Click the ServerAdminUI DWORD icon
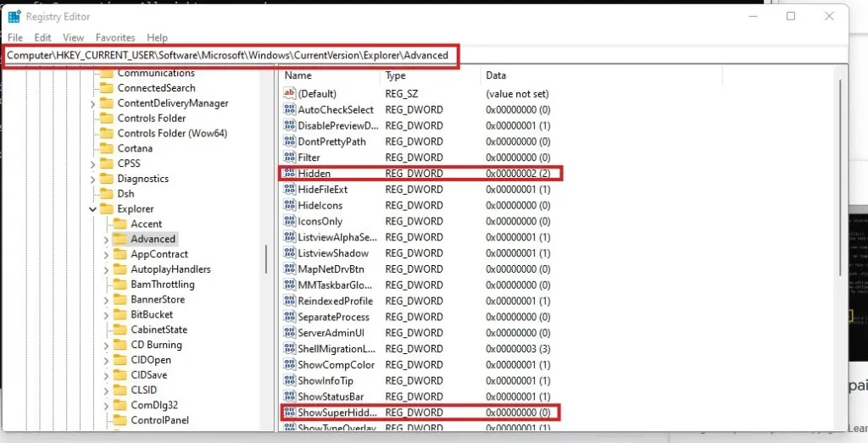The height and width of the screenshot is (443, 868). 290,333
